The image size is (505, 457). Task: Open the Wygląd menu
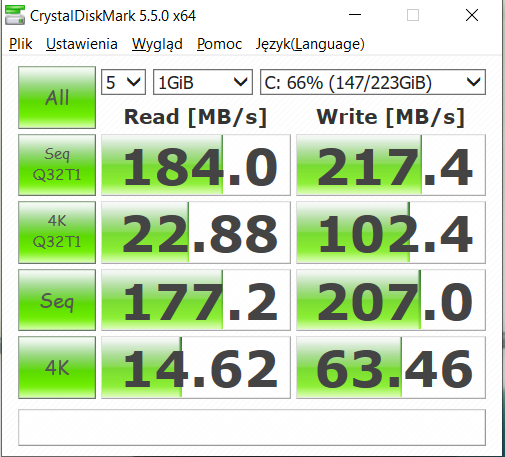click(x=157, y=44)
